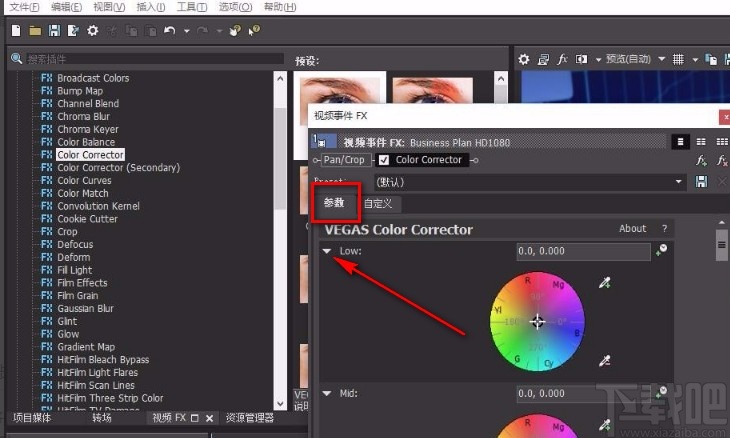Open the preview quality dropdown 预览(自动)
The height and width of the screenshot is (438, 730).
pyautogui.click(x=635, y=59)
